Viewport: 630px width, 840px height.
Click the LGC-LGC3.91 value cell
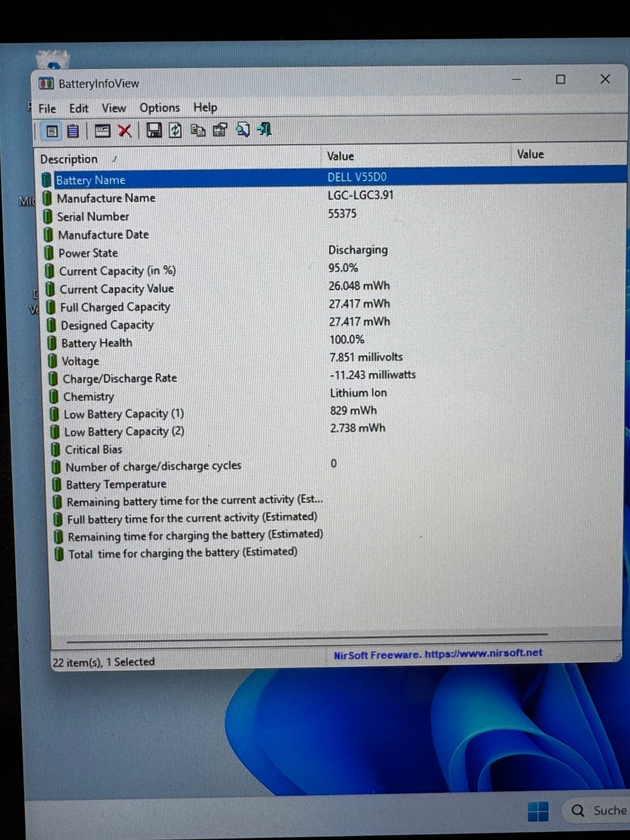[361, 195]
